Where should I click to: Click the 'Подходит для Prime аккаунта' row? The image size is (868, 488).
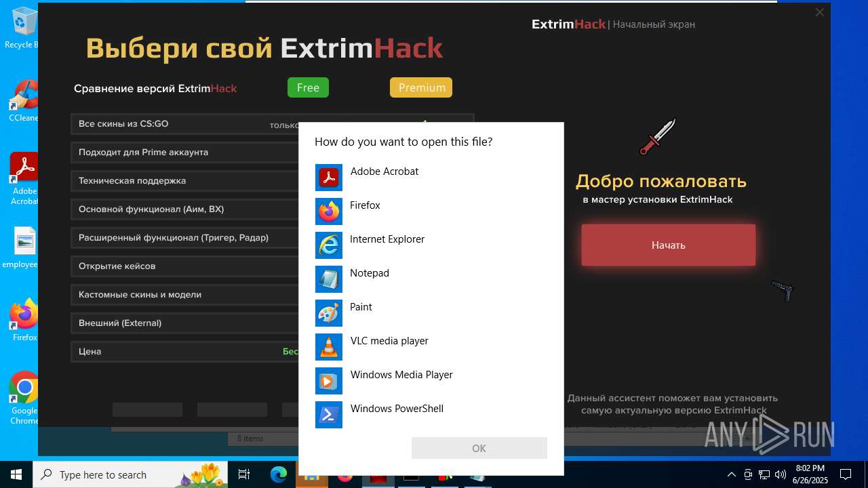pyautogui.click(x=185, y=152)
